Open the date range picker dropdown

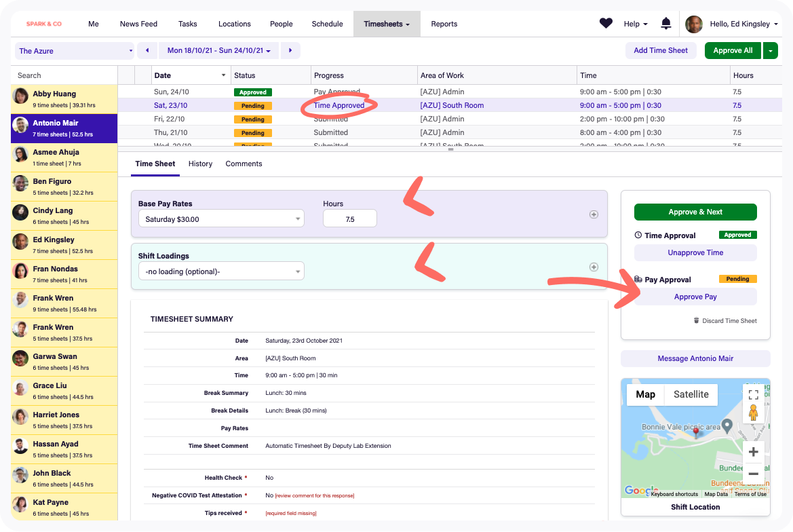click(x=218, y=51)
